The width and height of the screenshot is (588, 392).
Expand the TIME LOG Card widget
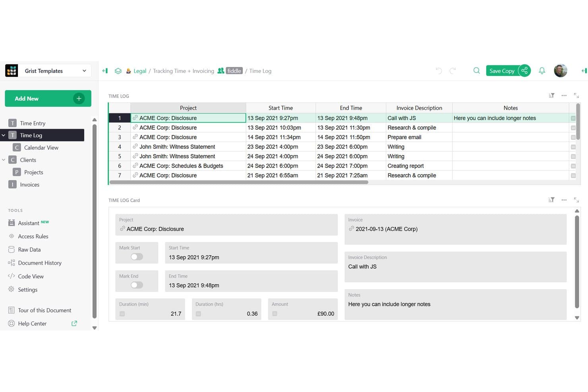tap(576, 200)
